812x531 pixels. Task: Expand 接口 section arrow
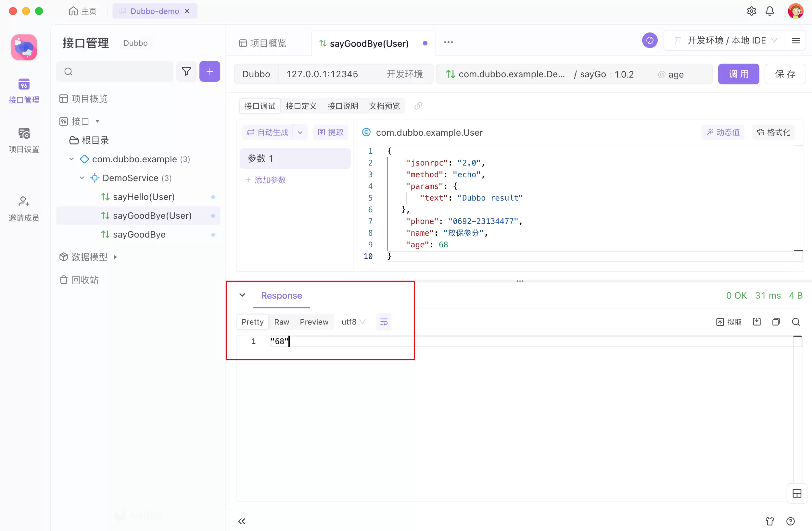[x=97, y=121]
